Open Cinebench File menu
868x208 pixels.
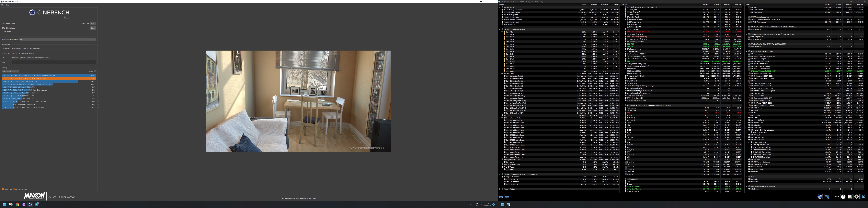[2, 5]
